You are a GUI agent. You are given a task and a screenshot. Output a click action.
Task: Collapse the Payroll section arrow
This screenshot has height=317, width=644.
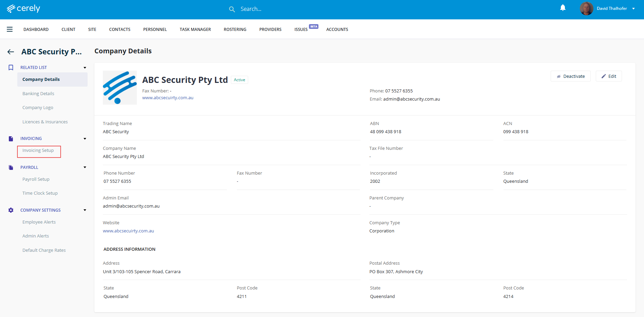(85, 167)
